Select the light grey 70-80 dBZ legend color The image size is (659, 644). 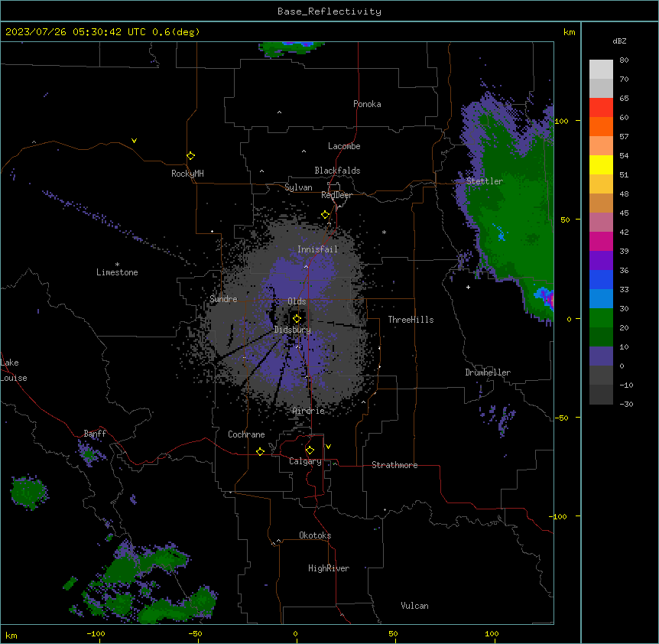pyautogui.click(x=601, y=70)
